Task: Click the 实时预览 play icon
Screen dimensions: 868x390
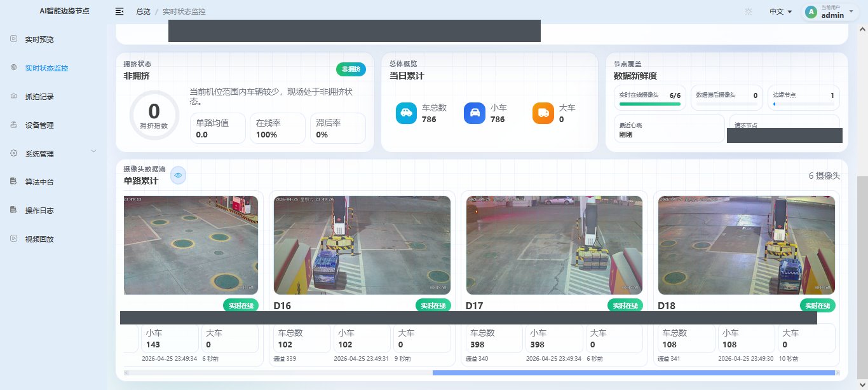Action: [x=13, y=39]
